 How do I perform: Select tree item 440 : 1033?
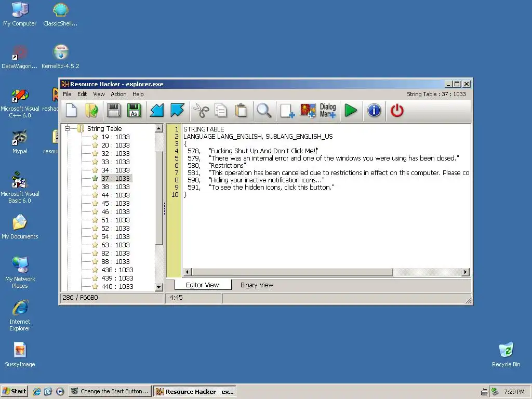point(117,287)
